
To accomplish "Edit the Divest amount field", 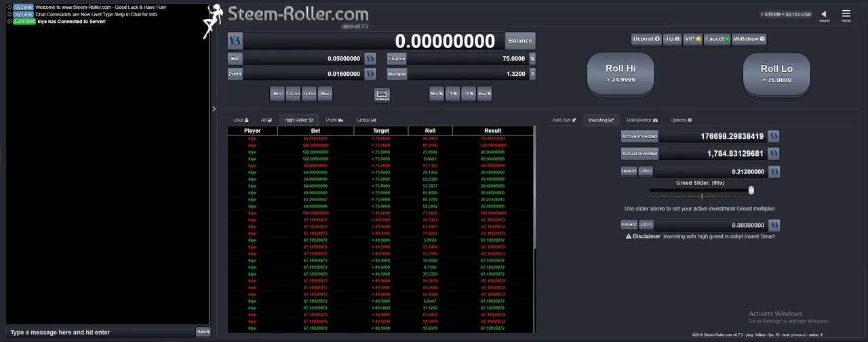I will click(711, 225).
